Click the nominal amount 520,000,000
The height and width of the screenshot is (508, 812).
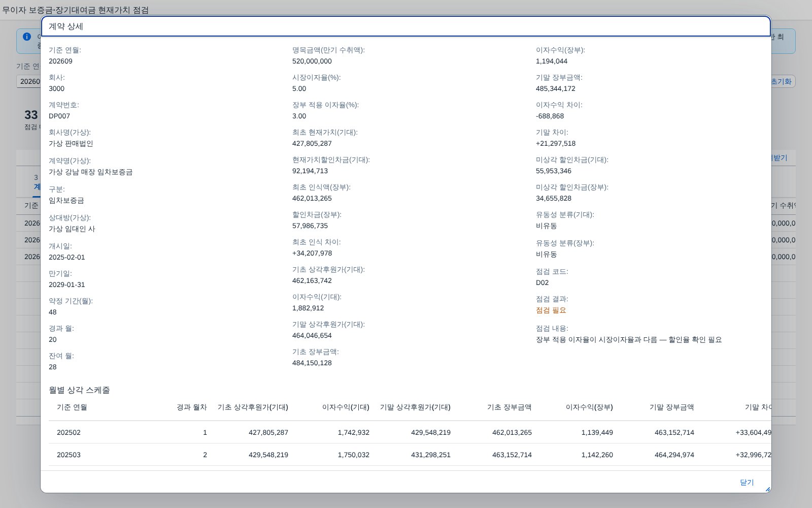[312, 61]
